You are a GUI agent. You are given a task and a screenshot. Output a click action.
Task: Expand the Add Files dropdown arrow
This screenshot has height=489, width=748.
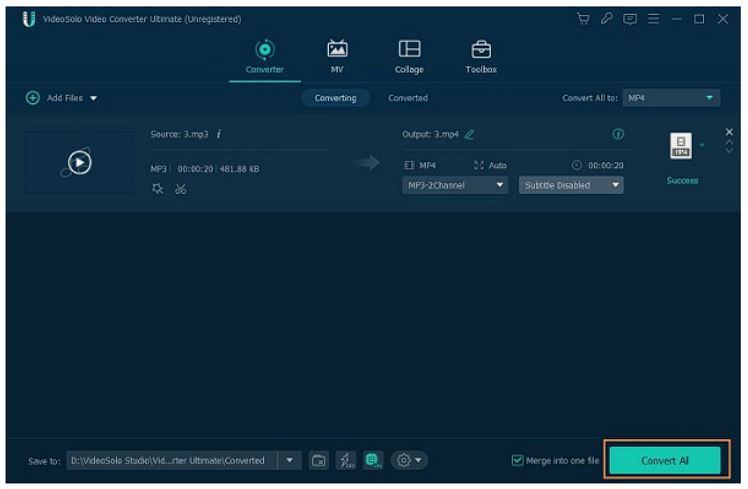click(94, 98)
